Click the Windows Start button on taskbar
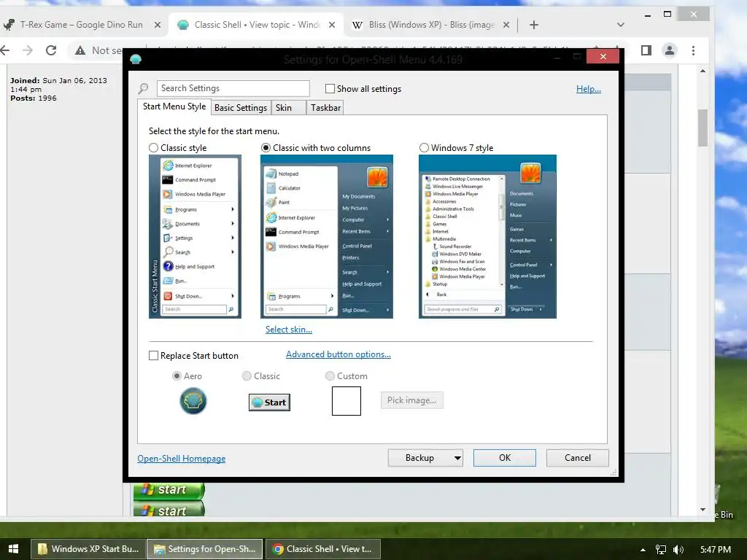This screenshot has height=560, width=747. tap(13, 548)
